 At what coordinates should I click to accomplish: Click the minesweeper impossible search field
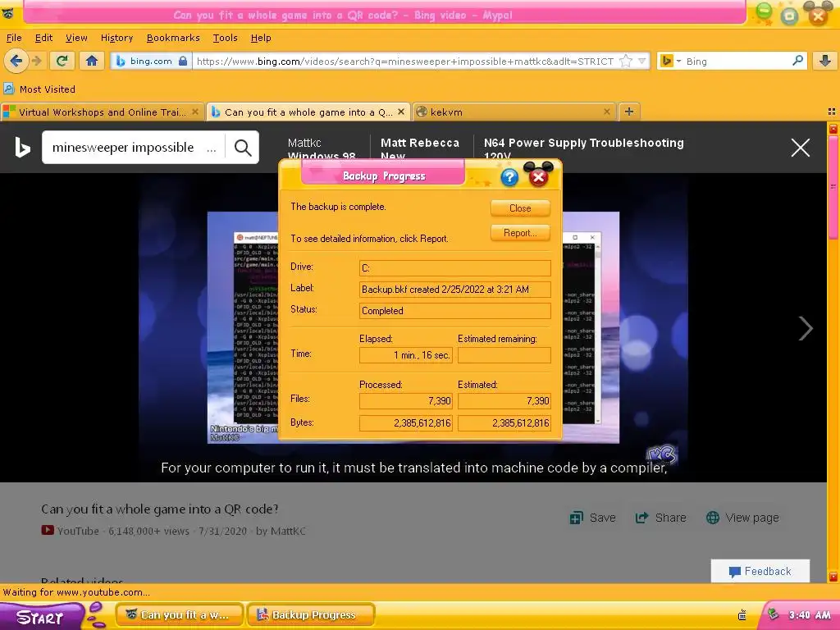pos(134,148)
